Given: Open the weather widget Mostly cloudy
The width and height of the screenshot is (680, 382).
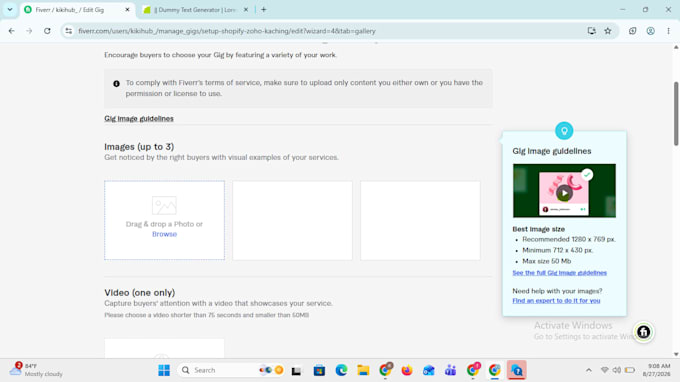Looking at the screenshot, I should 37,370.
